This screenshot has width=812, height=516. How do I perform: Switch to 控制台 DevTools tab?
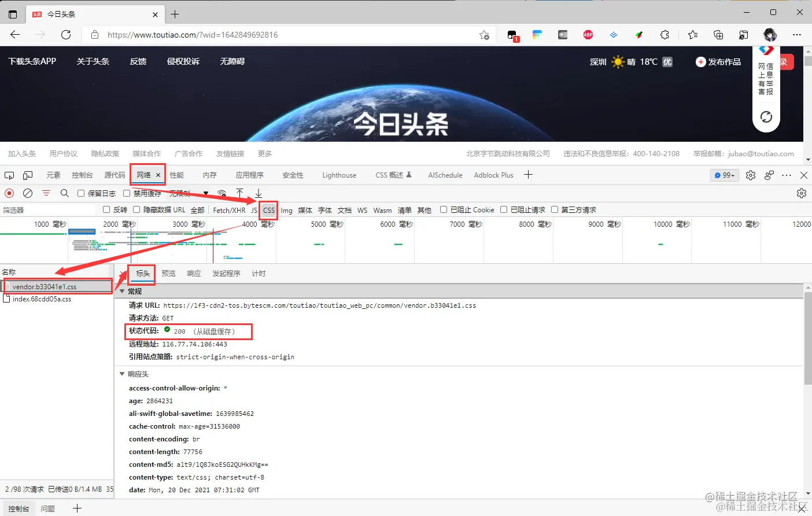pyautogui.click(x=82, y=175)
